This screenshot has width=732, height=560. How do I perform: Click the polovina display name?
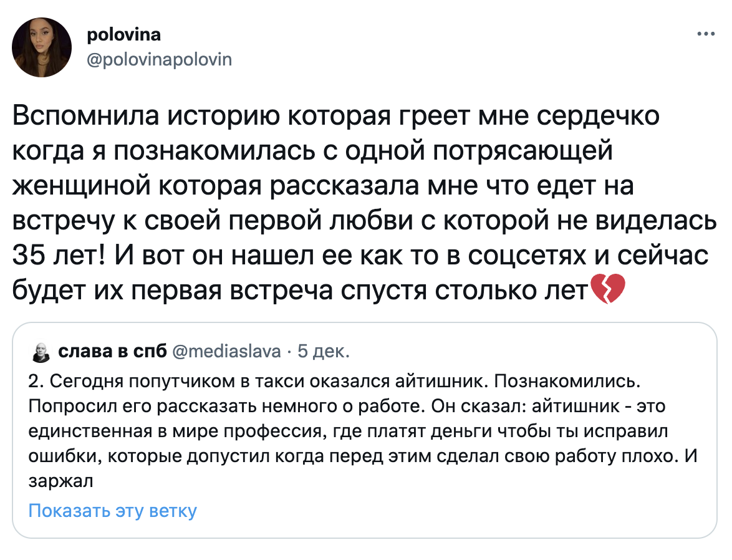(123, 35)
